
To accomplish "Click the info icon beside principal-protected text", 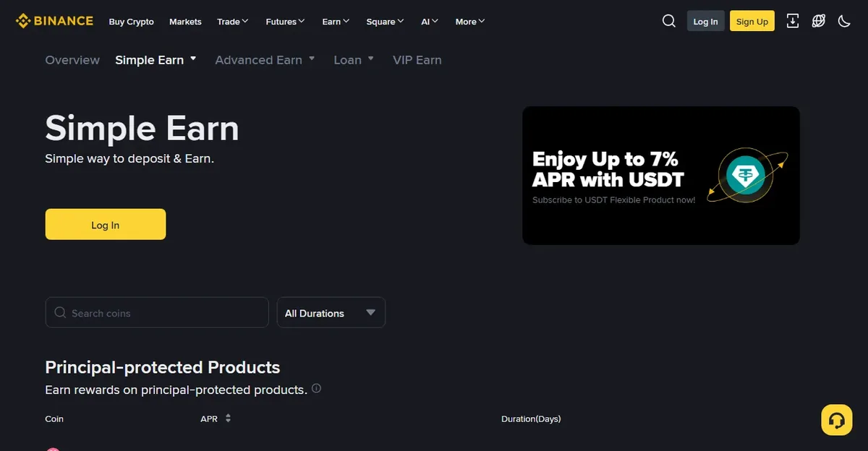I will click(316, 389).
